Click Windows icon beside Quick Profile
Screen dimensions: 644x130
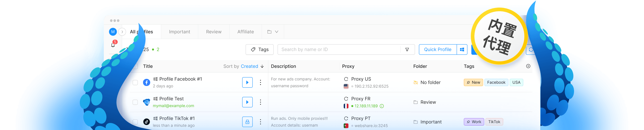pos(462,50)
